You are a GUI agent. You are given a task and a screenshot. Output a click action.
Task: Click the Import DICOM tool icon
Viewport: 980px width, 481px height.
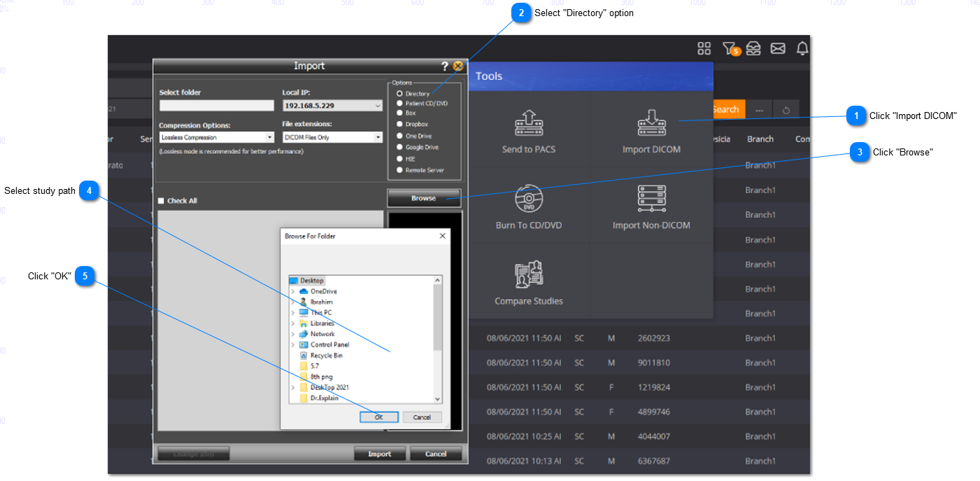[651, 123]
